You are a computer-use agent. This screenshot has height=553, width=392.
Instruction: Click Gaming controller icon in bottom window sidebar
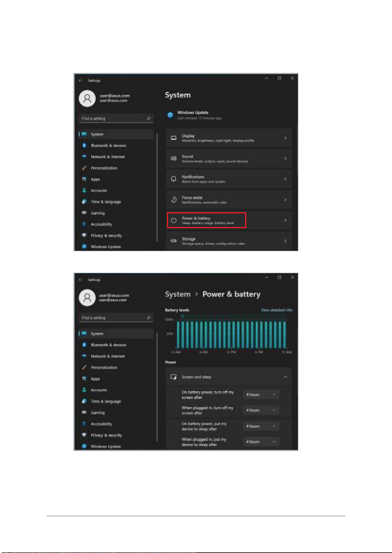[x=84, y=413]
